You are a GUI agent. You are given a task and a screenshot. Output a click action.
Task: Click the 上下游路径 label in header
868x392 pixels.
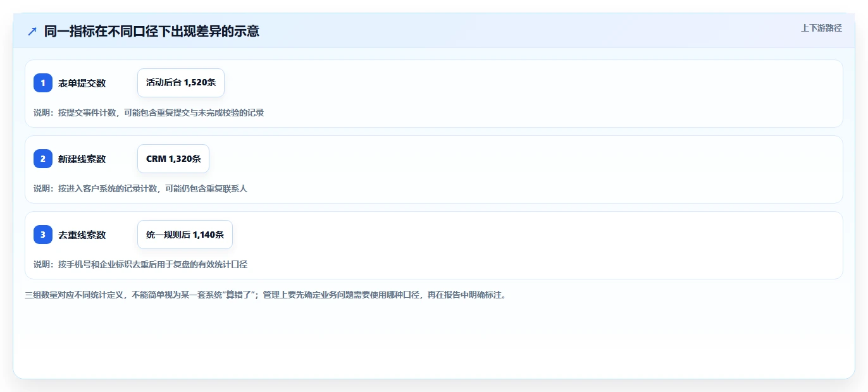821,28
